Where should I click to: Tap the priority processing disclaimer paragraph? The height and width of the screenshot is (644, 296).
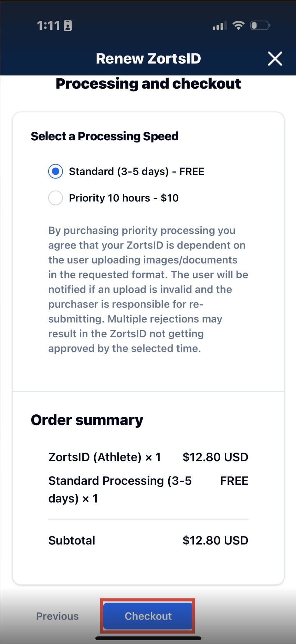(x=148, y=289)
